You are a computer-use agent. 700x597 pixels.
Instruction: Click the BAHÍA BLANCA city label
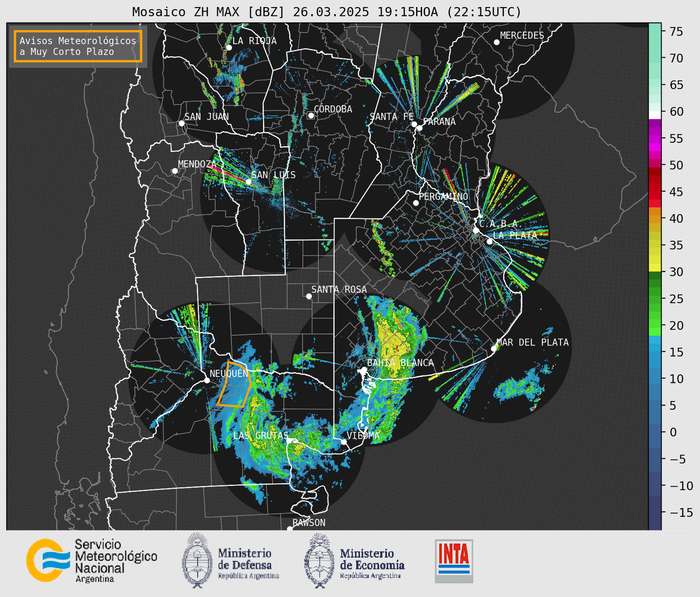pos(400,363)
